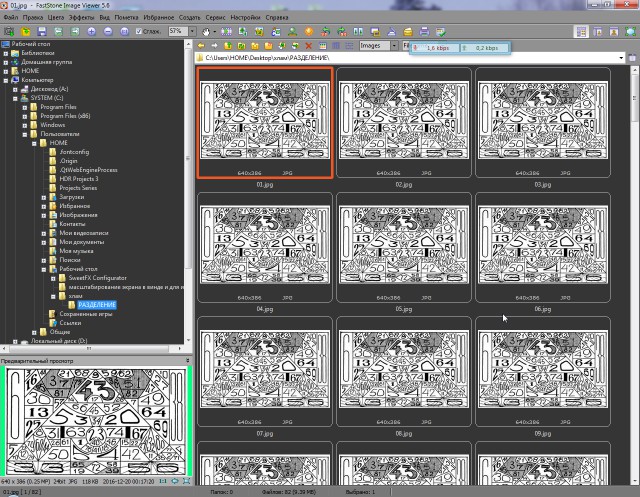Toggle the windowed view layout button

coord(598,32)
